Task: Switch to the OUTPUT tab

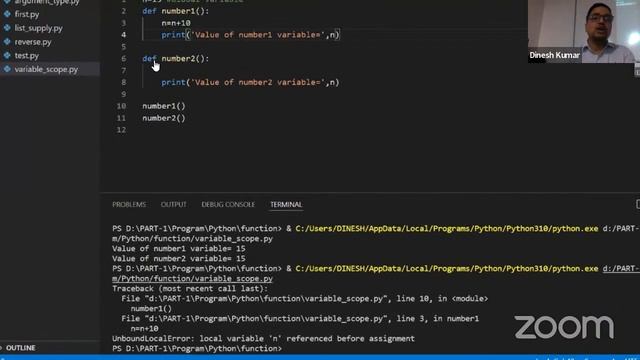Action: coord(173,204)
